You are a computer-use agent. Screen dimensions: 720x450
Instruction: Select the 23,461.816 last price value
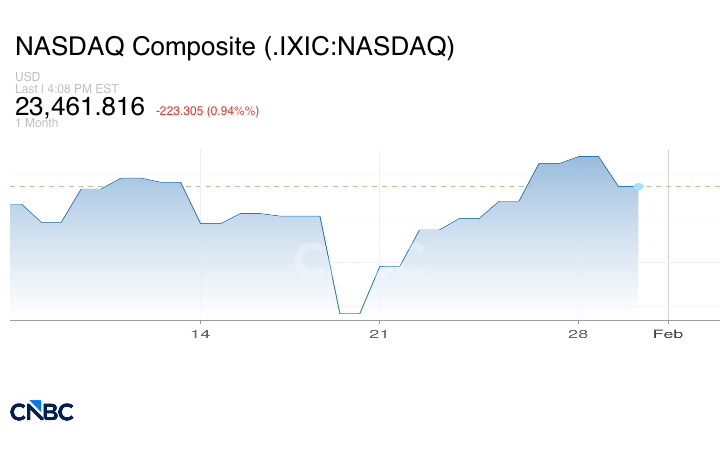[80, 107]
